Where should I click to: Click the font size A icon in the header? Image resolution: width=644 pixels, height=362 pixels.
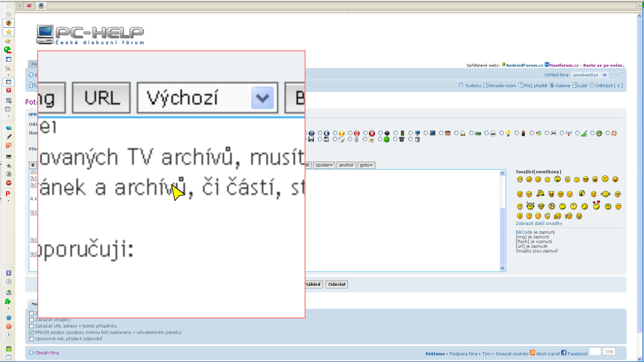[x=618, y=73]
